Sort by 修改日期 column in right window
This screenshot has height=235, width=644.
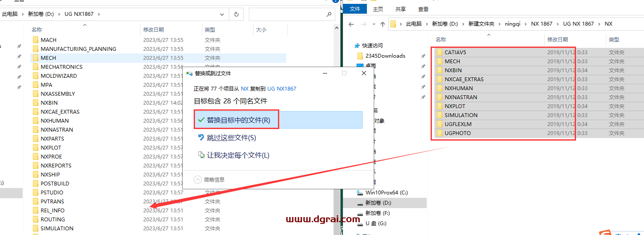558,39
